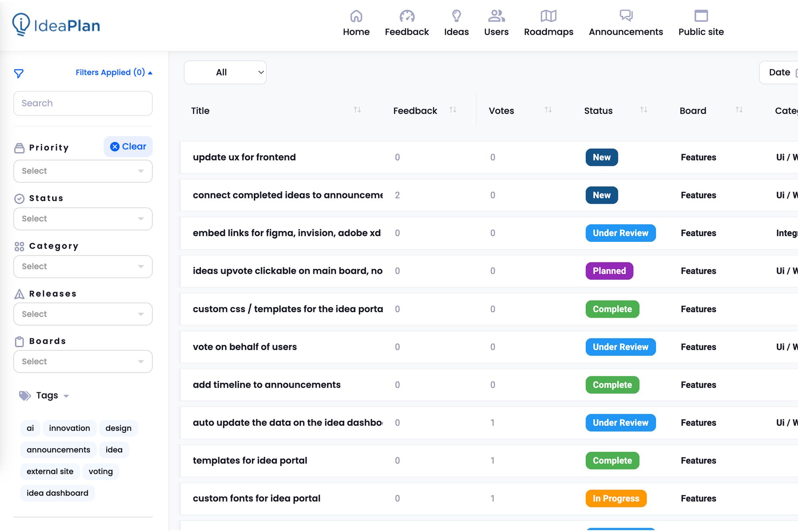This screenshot has width=798, height=532.
Task: Open Ideas via the lightbulb icon
Action: click(x=456, y=17)
